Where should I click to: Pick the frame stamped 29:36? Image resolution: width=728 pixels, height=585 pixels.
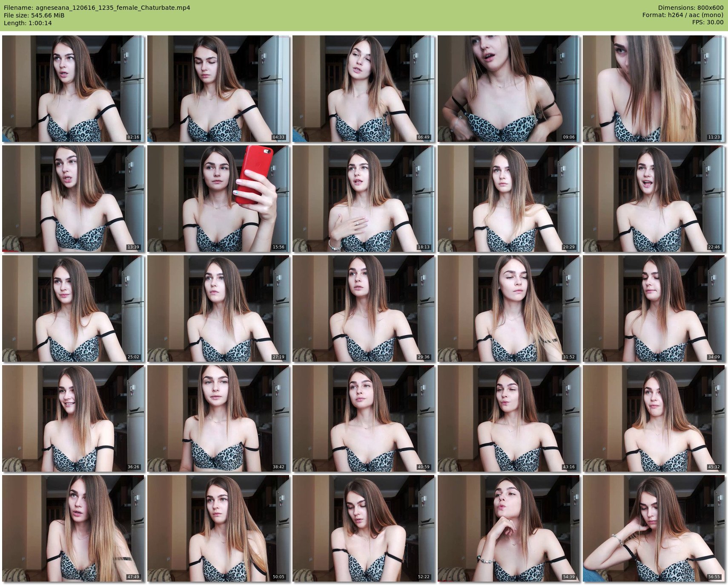[364, 308]
